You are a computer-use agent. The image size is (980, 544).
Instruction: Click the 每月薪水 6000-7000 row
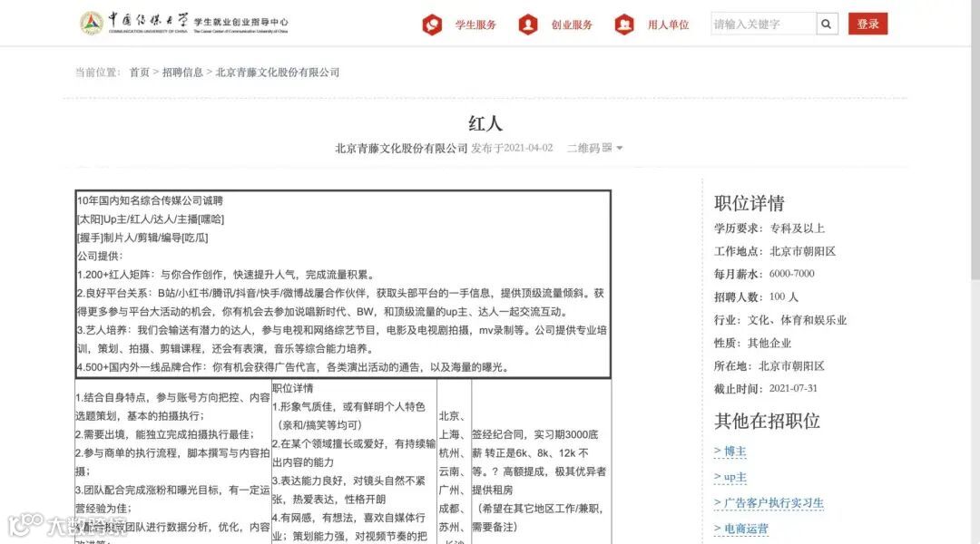tap(764, 274)
